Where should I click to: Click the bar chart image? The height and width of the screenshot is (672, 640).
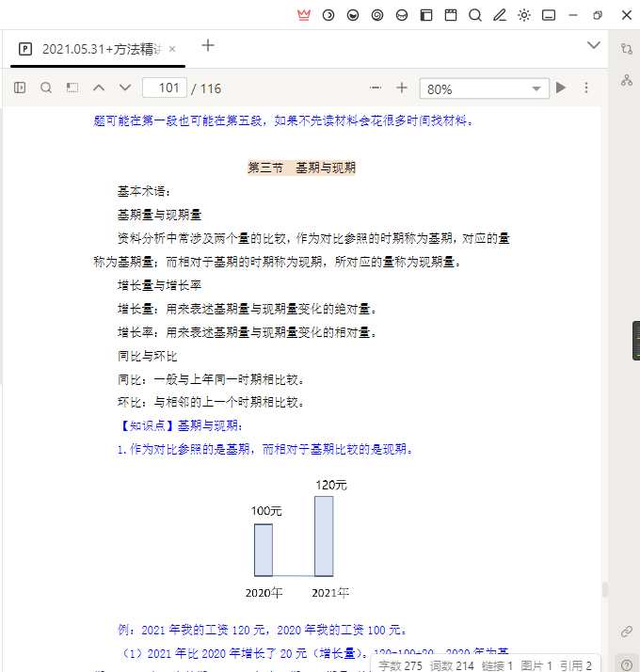point(296,539)
